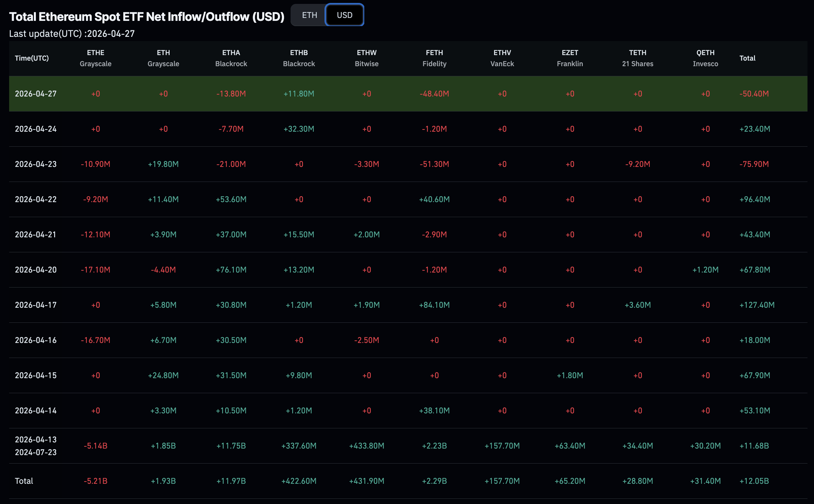Click the FETH Fidelity column header
The width and height of the screenshot is (814, 504).
(434, 58)
